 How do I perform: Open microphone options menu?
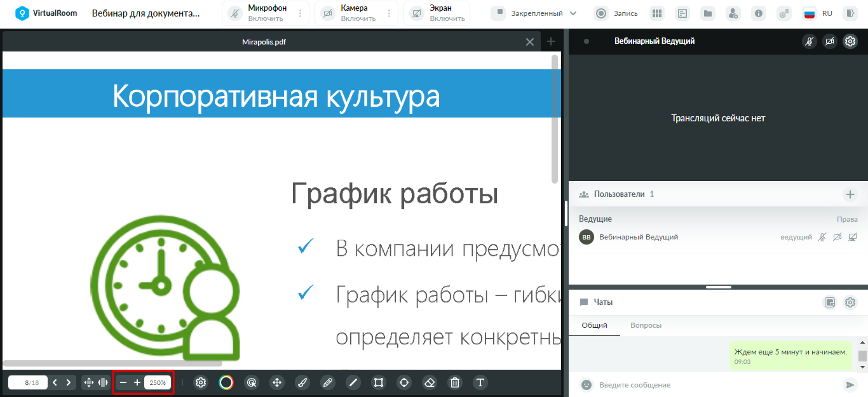pyautogui.click(x=301, y=13)
